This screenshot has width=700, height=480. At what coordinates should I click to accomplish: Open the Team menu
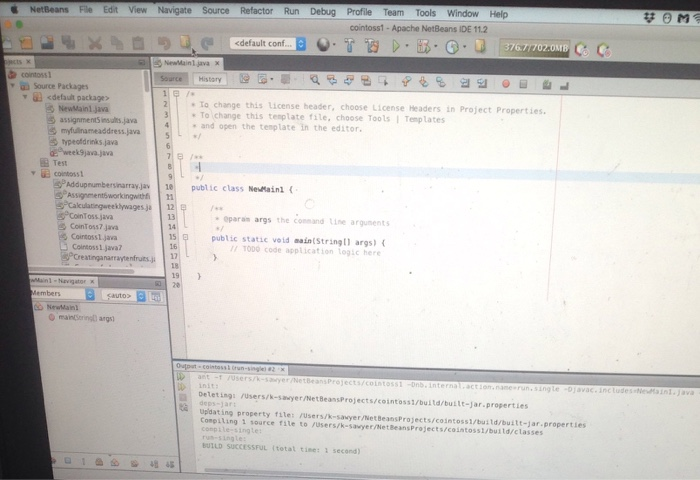[393, 13]
